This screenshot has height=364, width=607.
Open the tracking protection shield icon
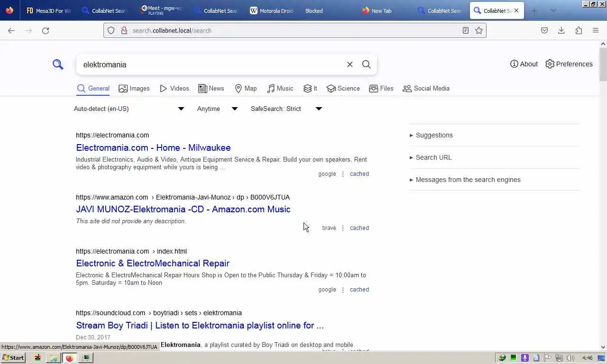(x=111, y=30)
